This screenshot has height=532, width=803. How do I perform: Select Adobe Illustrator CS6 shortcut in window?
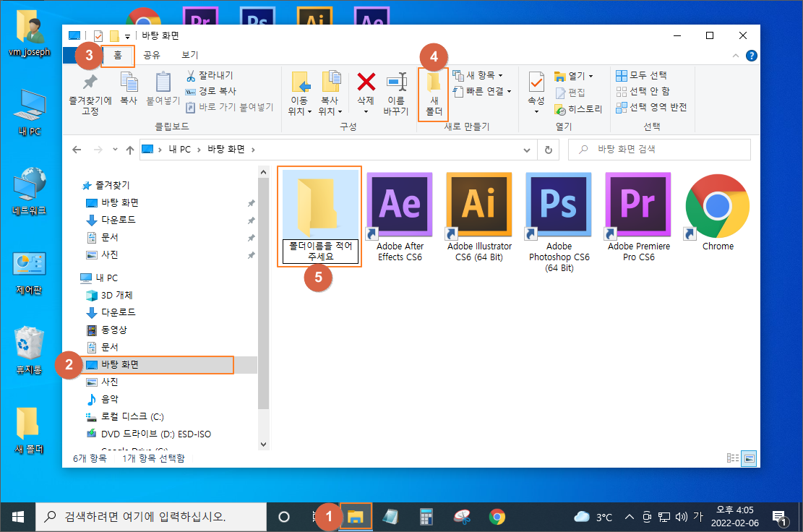(x=479, y=218)
